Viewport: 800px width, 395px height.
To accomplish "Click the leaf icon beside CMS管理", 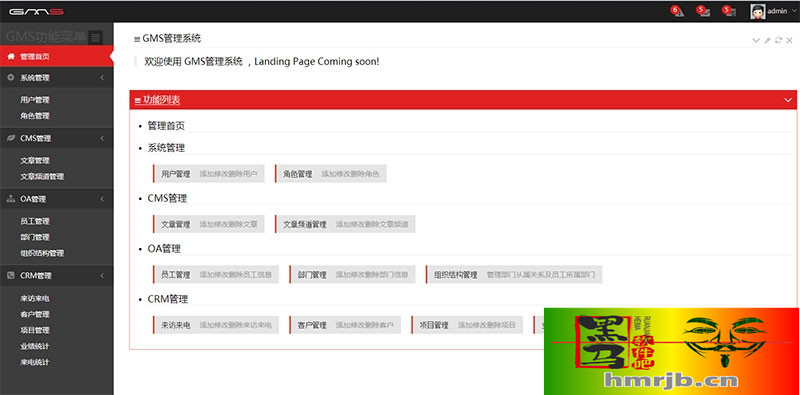I will [11, 138].
